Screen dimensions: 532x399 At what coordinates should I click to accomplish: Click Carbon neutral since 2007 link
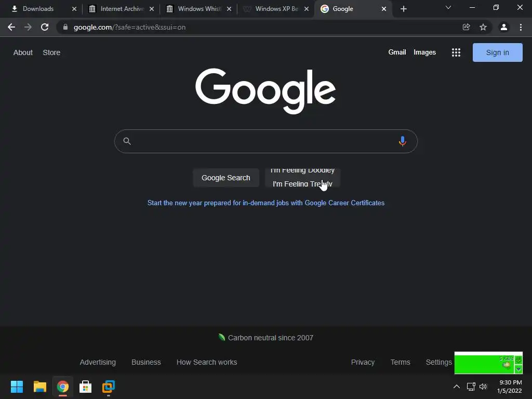click(x=265, y=338)
